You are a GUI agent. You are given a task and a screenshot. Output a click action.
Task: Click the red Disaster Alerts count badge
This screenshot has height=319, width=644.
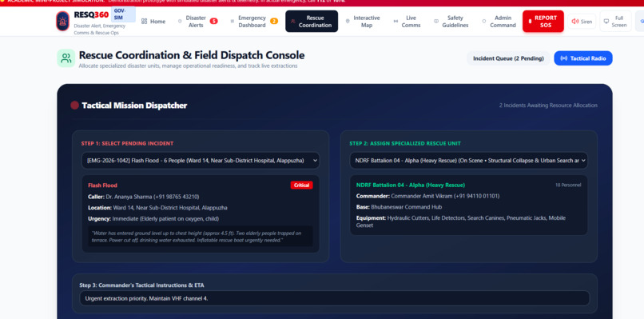tap(213, 22)
